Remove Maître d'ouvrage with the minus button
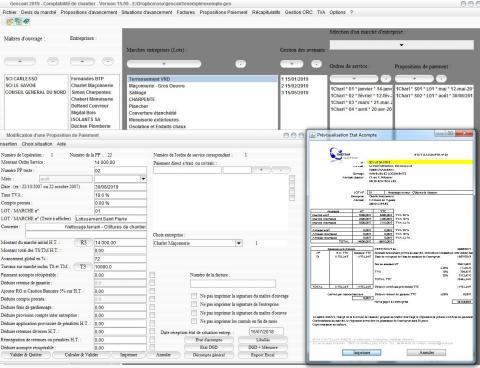Screen dimensions: 480x368 pyautogui.click(x=52, y=61)
